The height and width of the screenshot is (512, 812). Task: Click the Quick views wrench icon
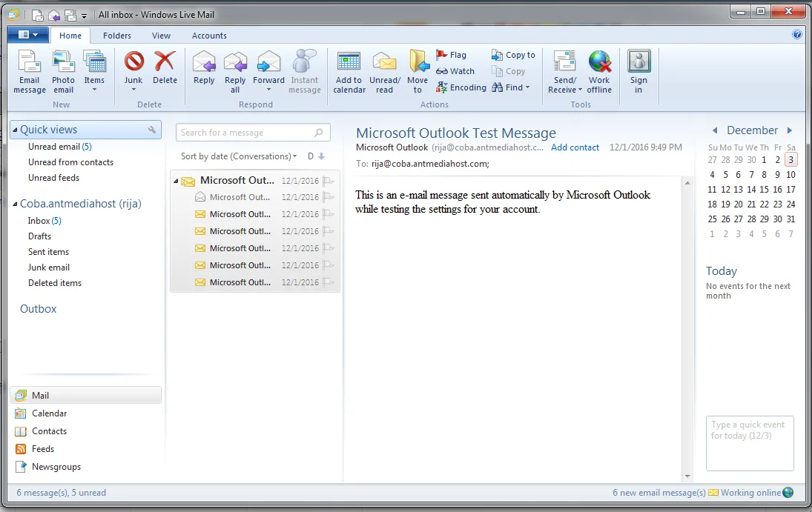click(x=152, y=130)
